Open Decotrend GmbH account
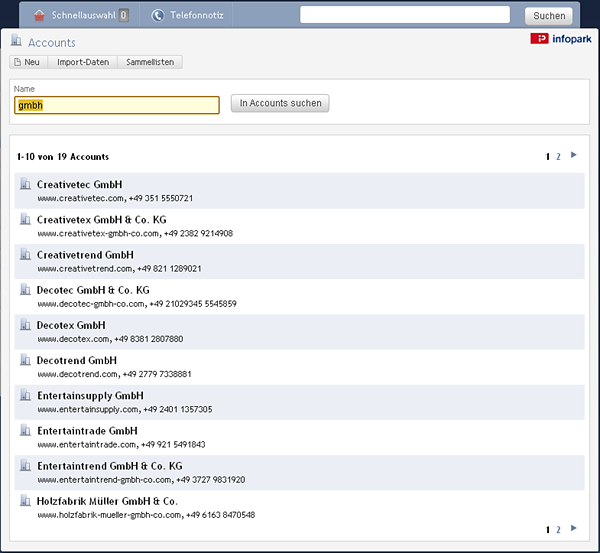 [77, 361]
